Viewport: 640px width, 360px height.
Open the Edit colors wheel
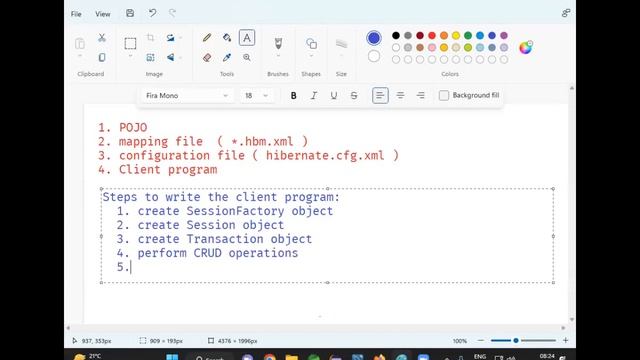pyautogui.click(x=526, y=47)
